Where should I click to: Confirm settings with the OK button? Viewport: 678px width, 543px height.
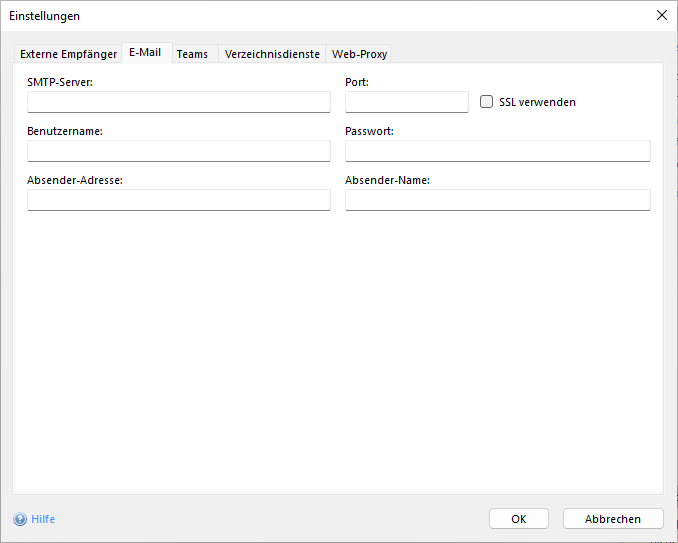pyautogui.click(x=518, y=519)
